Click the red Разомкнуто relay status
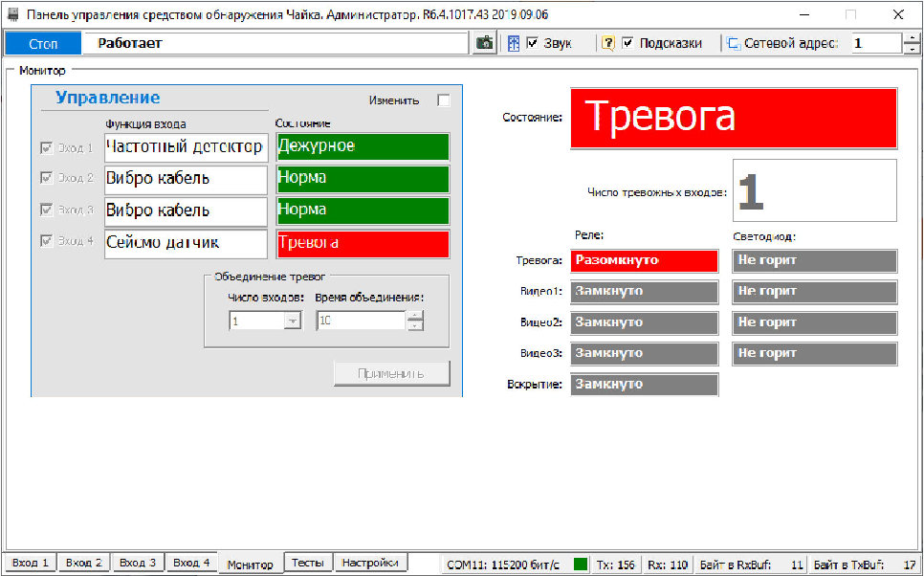 (x=645, y=260)
